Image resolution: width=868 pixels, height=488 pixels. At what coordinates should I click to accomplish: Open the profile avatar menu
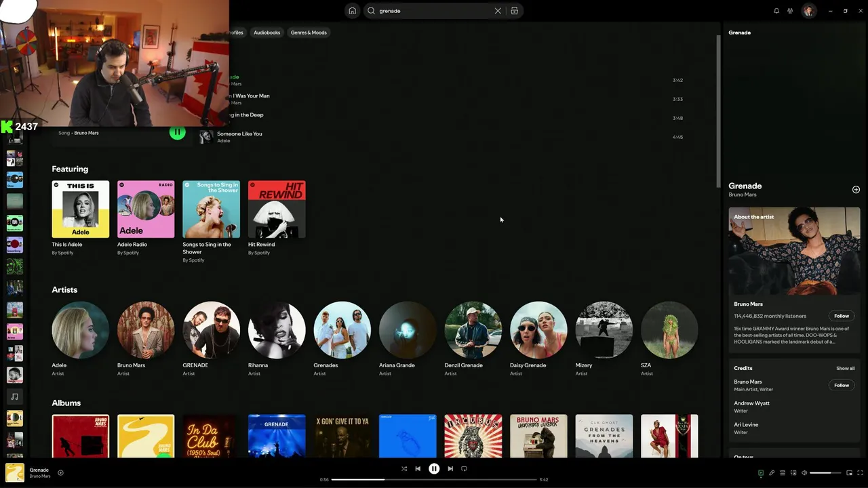(x=808, y=11)
